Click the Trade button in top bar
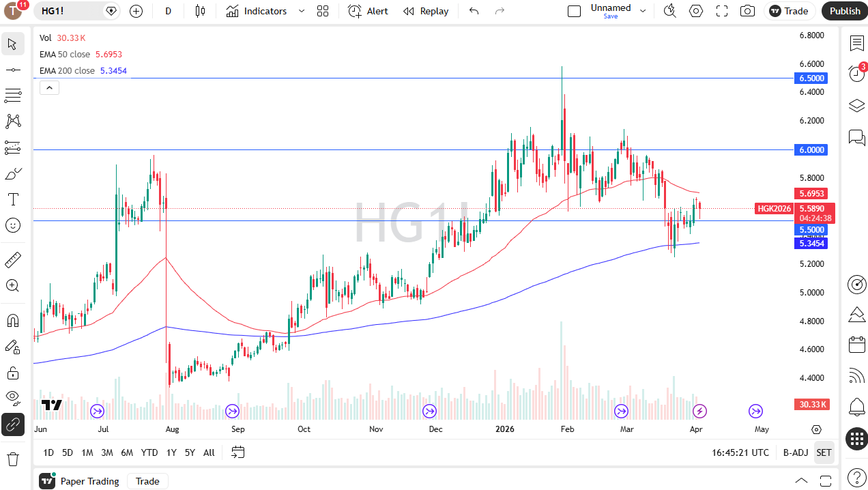The image size is (868, 490). [790, 11]
